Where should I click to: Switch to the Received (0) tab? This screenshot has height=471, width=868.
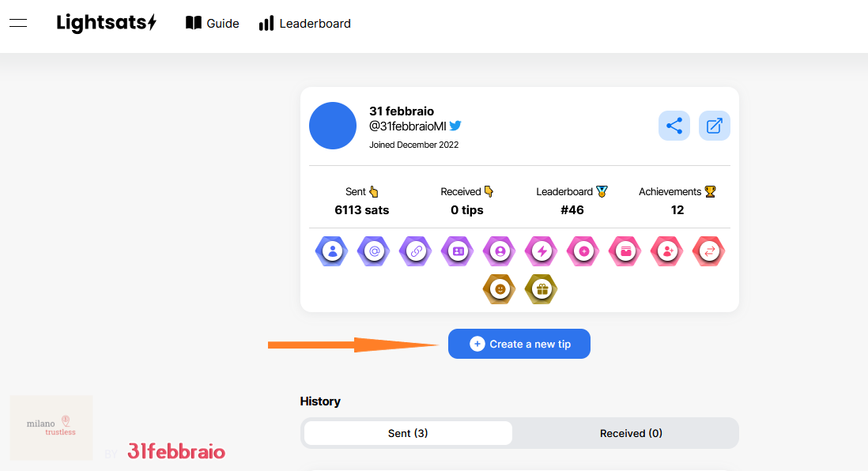pyautogui.click(x=631, y=433)
